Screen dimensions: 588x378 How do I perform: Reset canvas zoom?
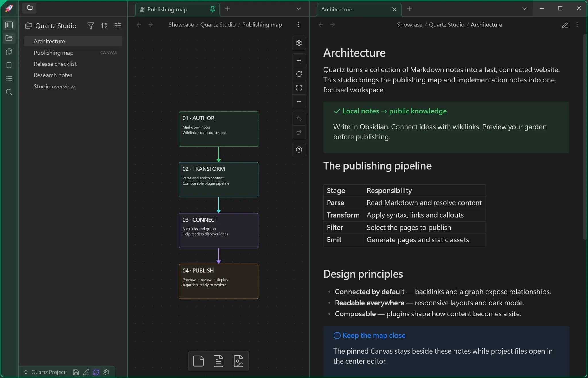point(299,74)
